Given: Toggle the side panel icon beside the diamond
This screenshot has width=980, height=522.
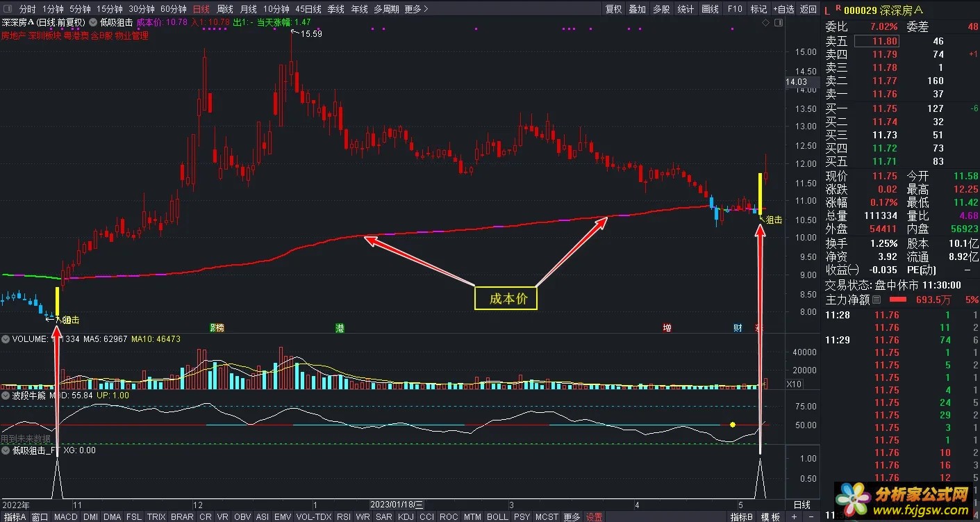Looking at the screenshot, I should point(777,23).
